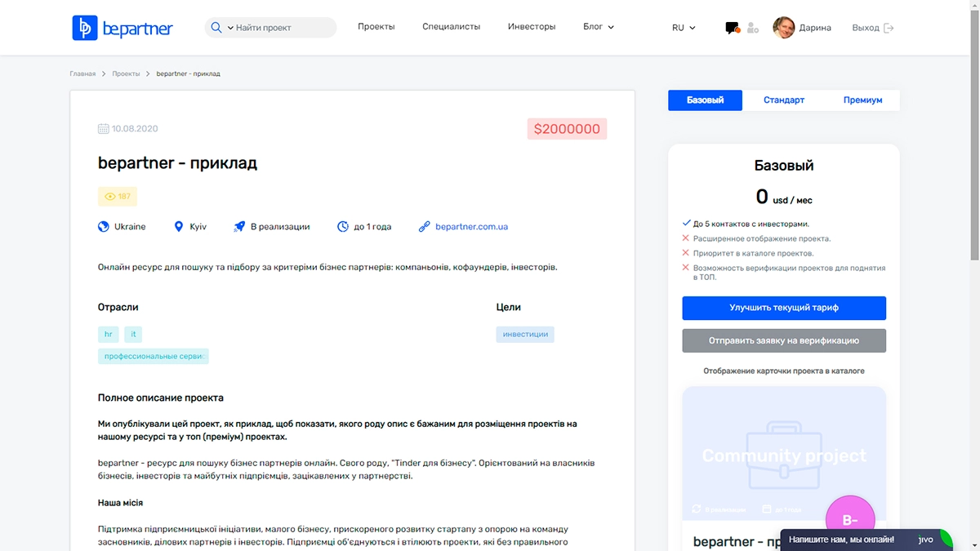Click the it industry tag

tap(133, 335)
